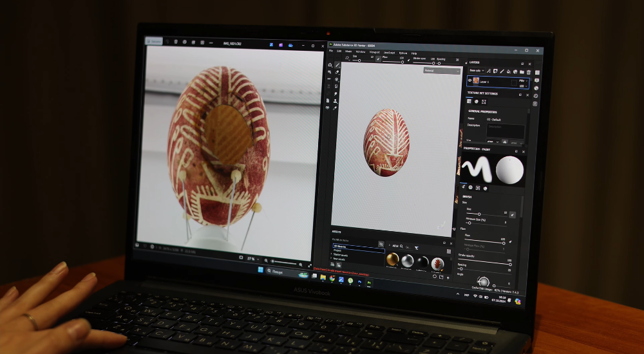Screen dimensions: 644x354
Task: Open the Material properties tab icon
Action: tap(485, 189)
